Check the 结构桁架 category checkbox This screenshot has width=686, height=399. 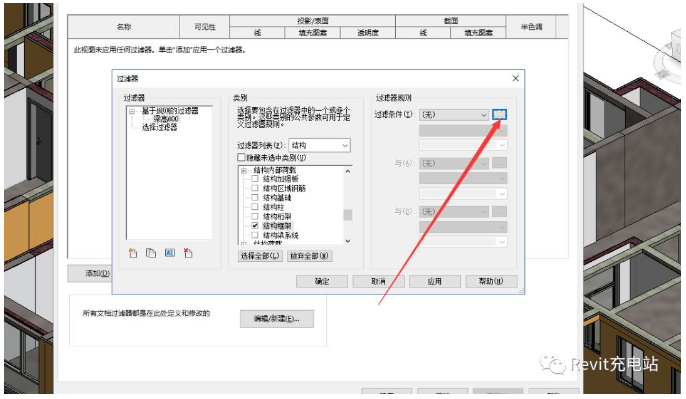255,216
